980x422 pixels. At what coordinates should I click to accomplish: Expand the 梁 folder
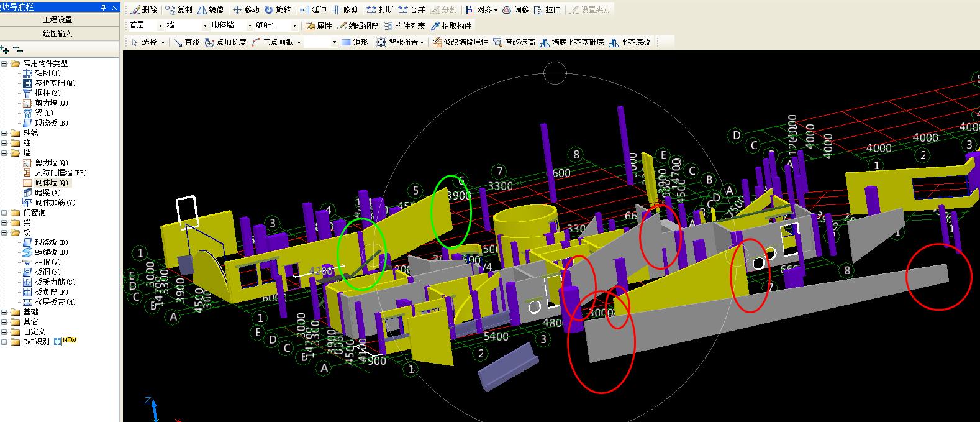click(5, 222)
